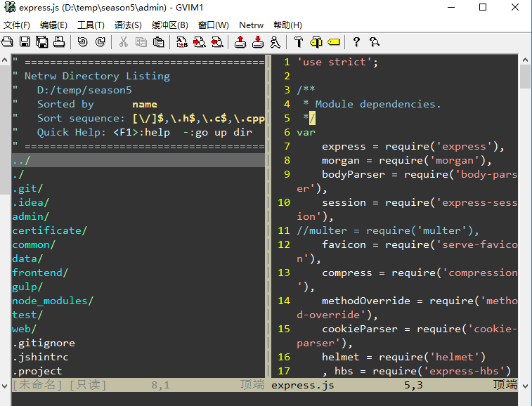Click the commented multer line 11

[388, 230]
